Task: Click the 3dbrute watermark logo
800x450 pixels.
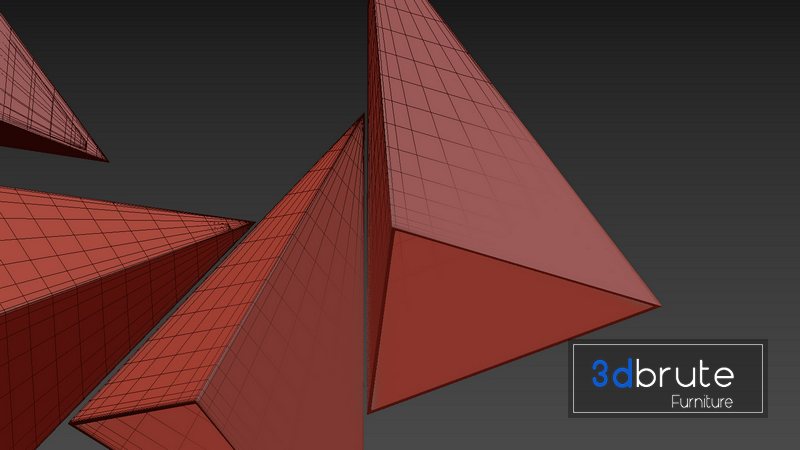Action: tap(667, 380)
